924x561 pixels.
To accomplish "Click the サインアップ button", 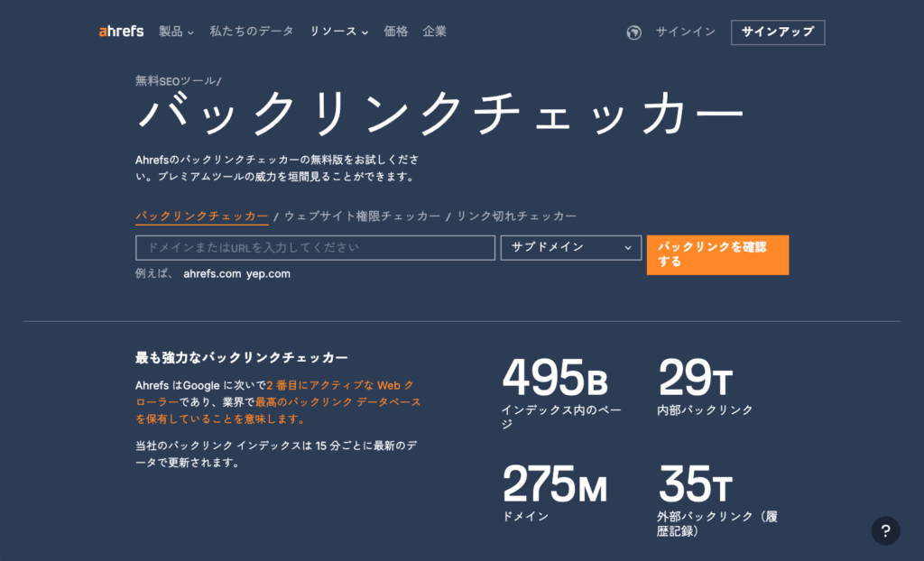I will (777, 32).
